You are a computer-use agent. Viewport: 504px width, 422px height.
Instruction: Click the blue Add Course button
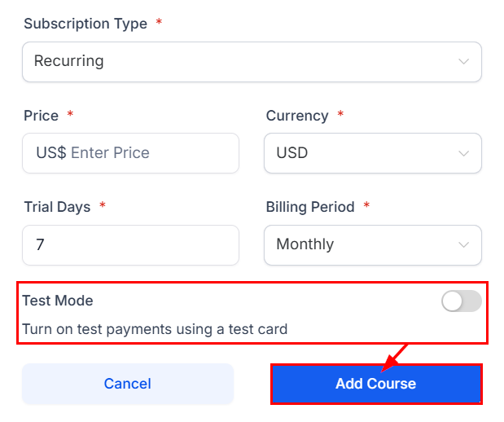[x=375, y=384]
